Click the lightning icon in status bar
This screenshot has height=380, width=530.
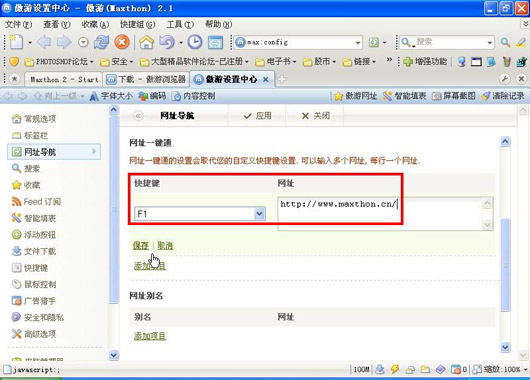point(394,369)
